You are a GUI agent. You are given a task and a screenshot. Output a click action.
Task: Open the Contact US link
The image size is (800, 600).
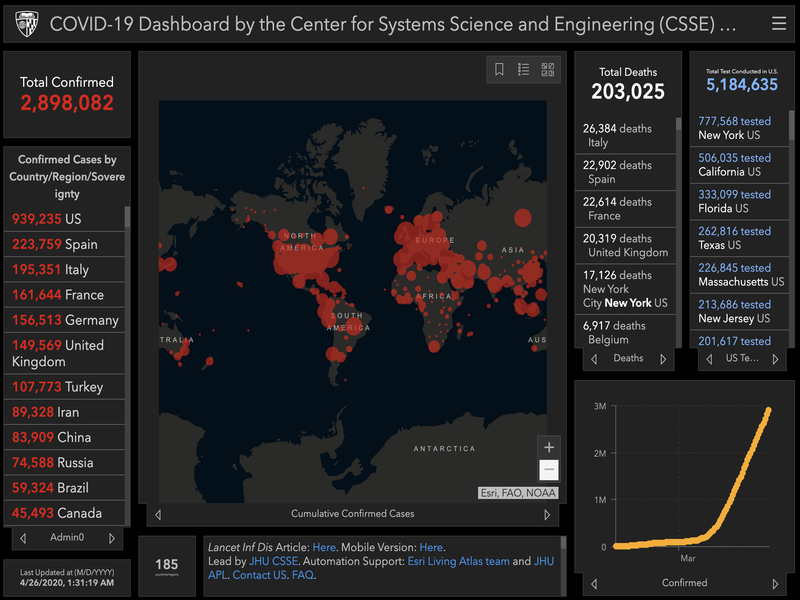pyautogui.click(x=259, y=575)
